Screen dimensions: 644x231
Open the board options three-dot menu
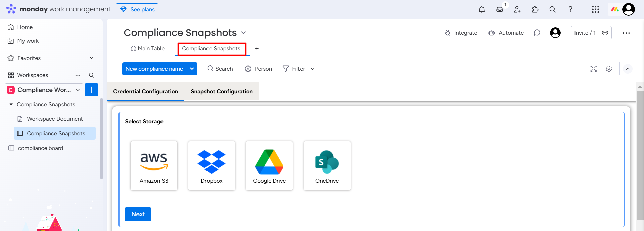(x=626, y=33)
